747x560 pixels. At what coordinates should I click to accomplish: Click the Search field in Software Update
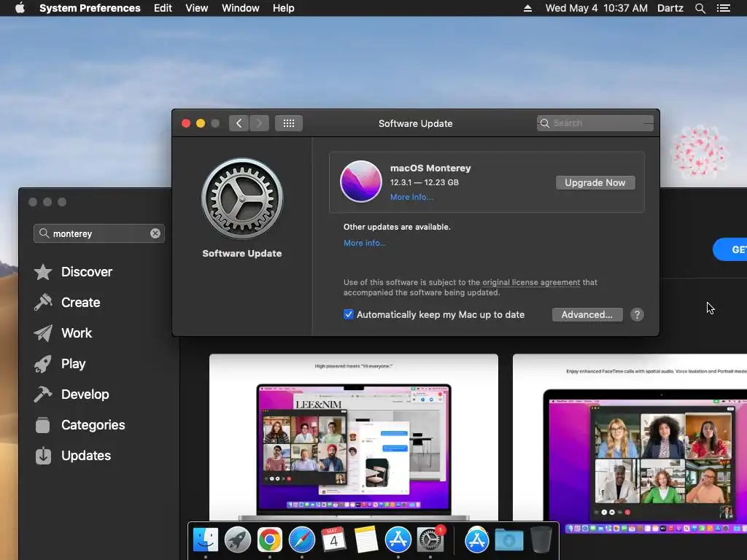(595, 122)
